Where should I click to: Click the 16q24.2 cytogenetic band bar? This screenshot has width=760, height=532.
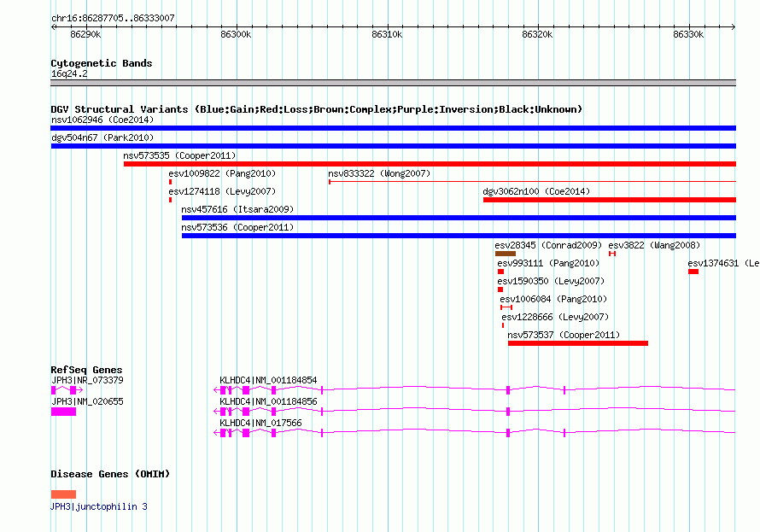click(x=393, y=83)
